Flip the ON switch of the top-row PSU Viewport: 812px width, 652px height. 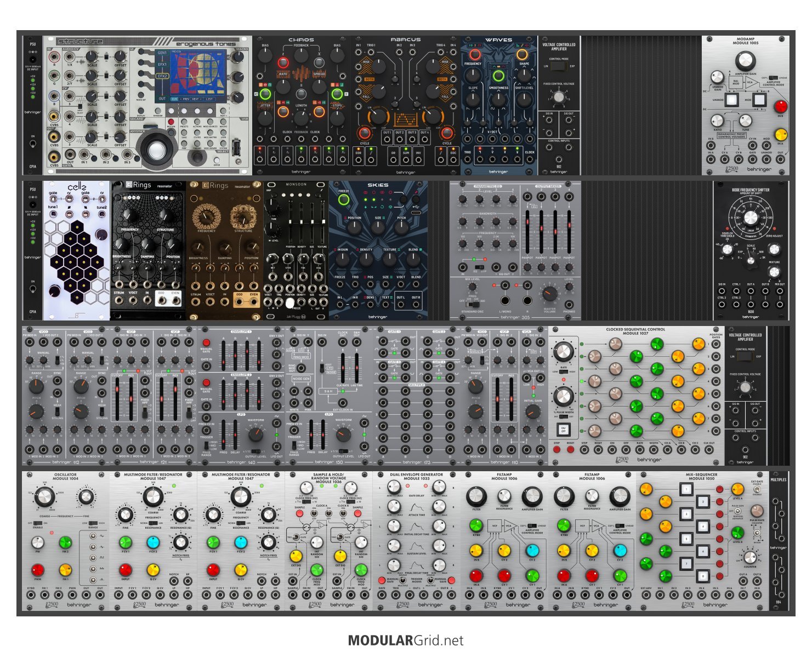(x=33, y=144)
